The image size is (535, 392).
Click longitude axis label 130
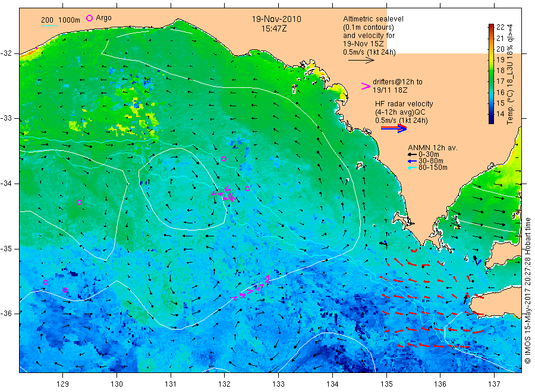(x=117, y=384)
